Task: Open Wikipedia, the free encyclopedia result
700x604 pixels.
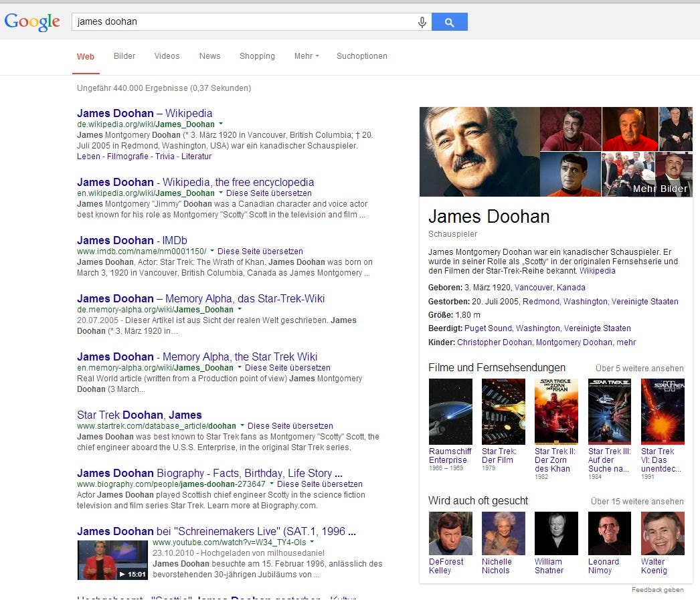Action: click(195, 182)
